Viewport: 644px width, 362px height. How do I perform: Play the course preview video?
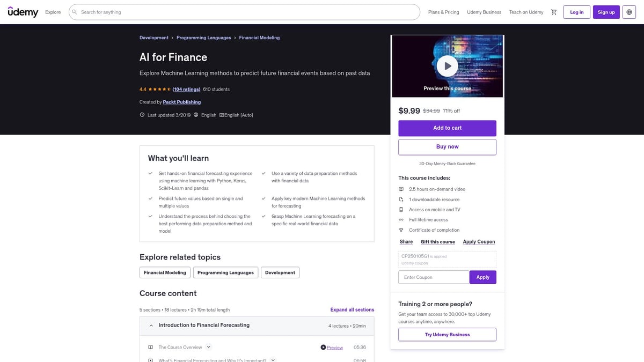(447, 67)
